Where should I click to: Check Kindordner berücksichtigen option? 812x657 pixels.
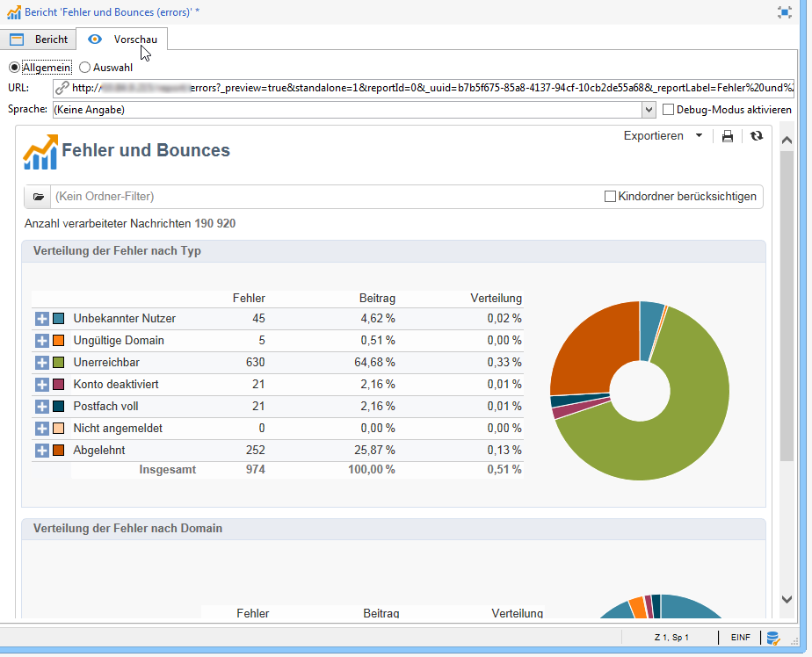[610, 196]
